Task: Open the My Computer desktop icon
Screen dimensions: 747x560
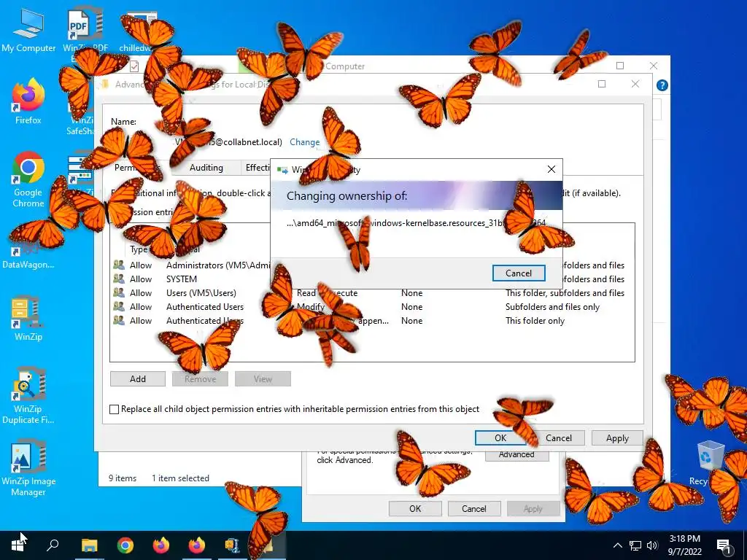Action: [x=28, y=29]
